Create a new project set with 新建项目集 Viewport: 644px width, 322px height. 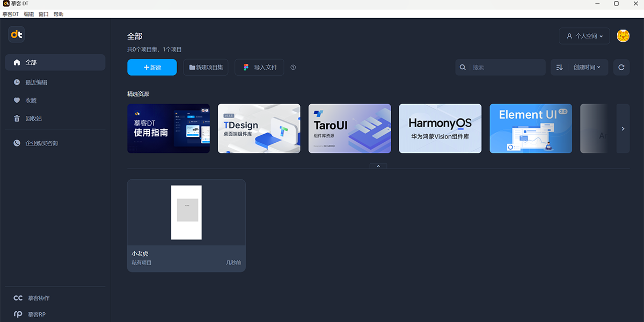[206, 67]
